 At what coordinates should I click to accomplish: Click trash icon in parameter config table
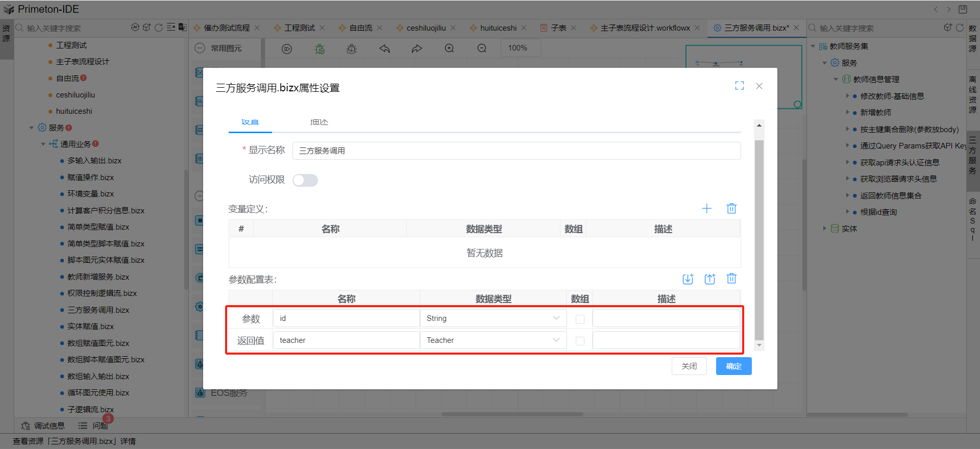[x=731, y=279]
